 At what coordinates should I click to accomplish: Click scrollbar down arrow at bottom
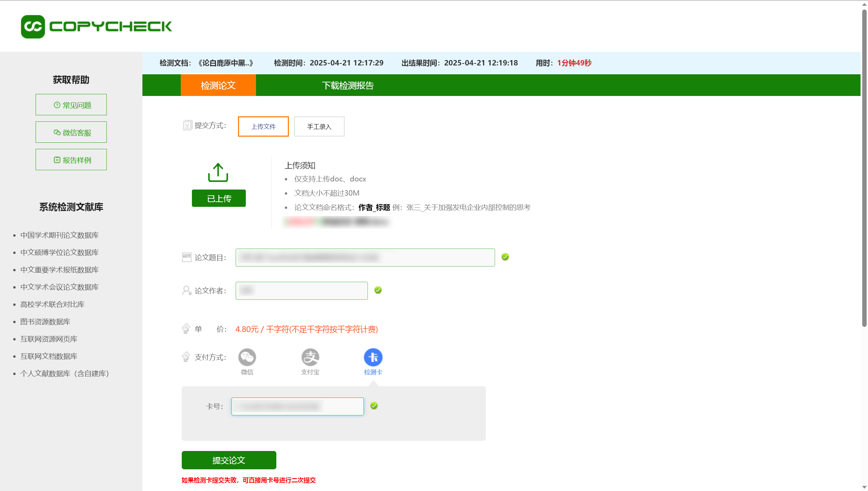coord(864,487)
